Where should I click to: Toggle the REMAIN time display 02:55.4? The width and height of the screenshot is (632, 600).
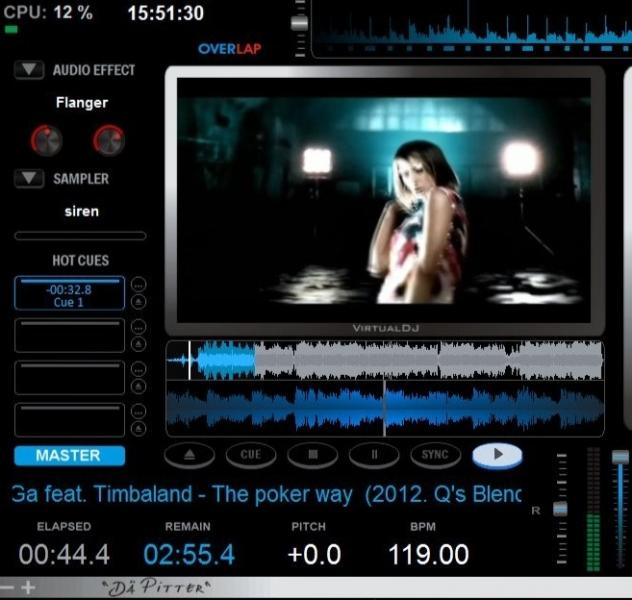(189, 554)
